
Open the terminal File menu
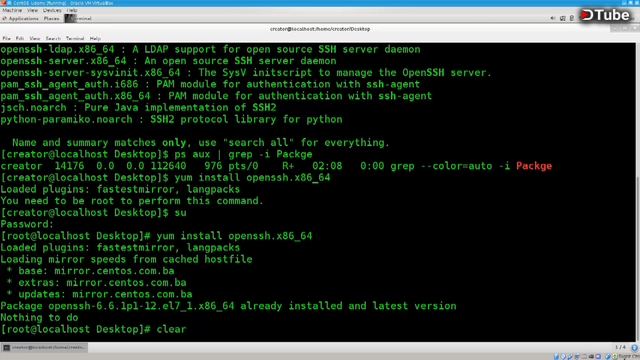point(7,38)
